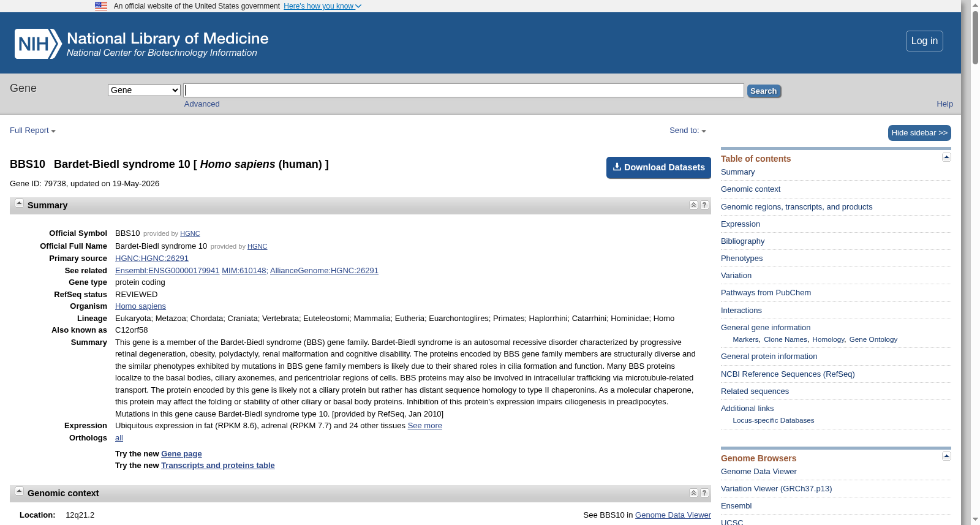The width and height of the screenshot is (980, 525).
Task: Click the Search button
Action: pyautogui.click(x=764, y=91)
